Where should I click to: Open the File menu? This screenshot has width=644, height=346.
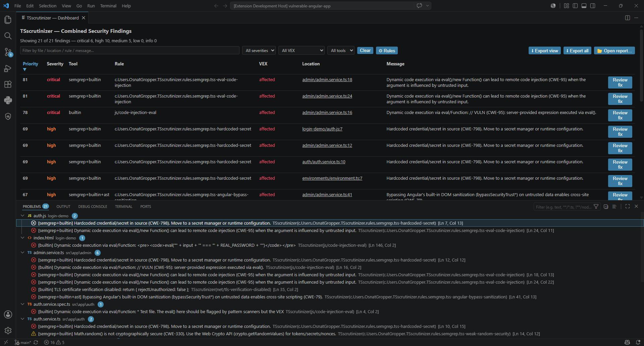(18, 6)
